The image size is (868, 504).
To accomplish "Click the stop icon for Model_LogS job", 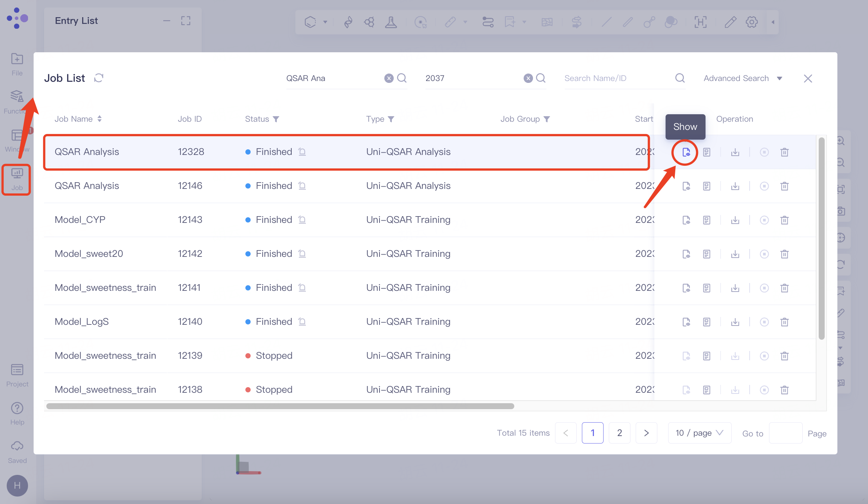I will click(x=764, y=322).
